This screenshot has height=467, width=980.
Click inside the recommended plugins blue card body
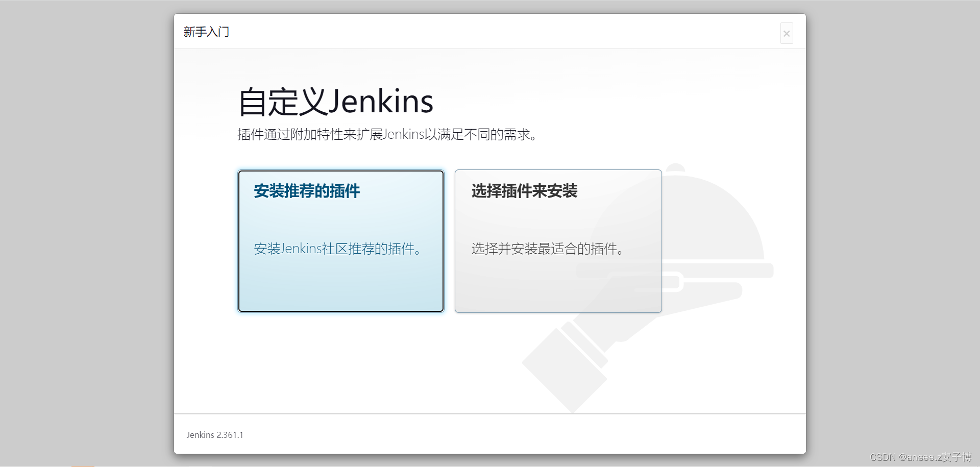(340, 281)
